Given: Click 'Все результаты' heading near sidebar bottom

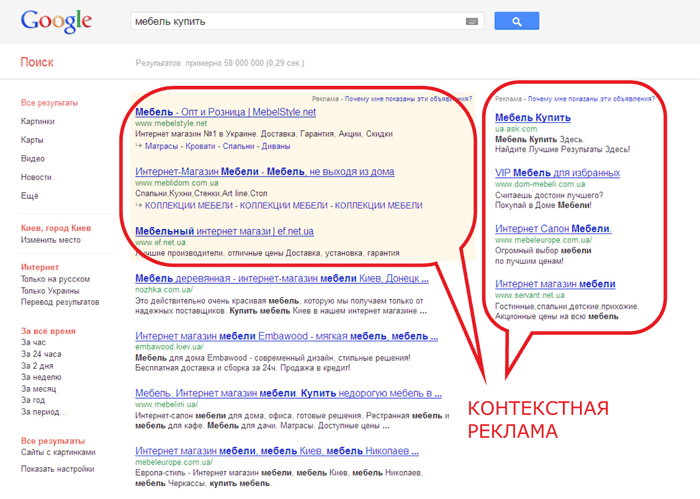Looking at the screenshot, I should click(x=53, y=441).
